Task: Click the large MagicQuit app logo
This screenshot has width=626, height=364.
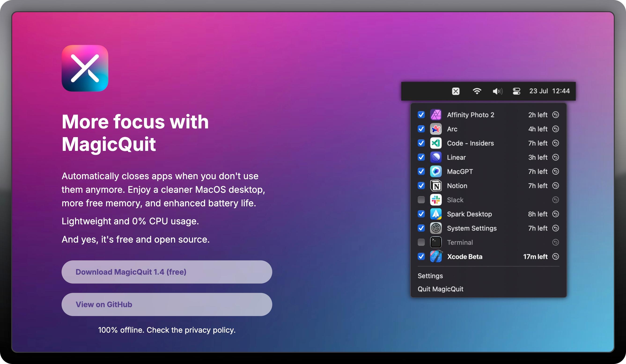Action: 85,68
